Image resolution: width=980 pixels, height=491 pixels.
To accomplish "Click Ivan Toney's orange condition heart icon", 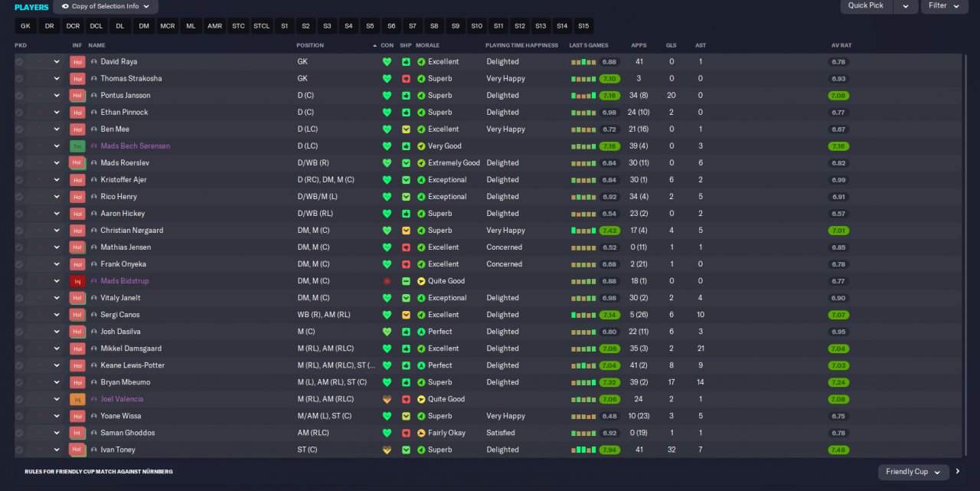I will tap(387, 450).
